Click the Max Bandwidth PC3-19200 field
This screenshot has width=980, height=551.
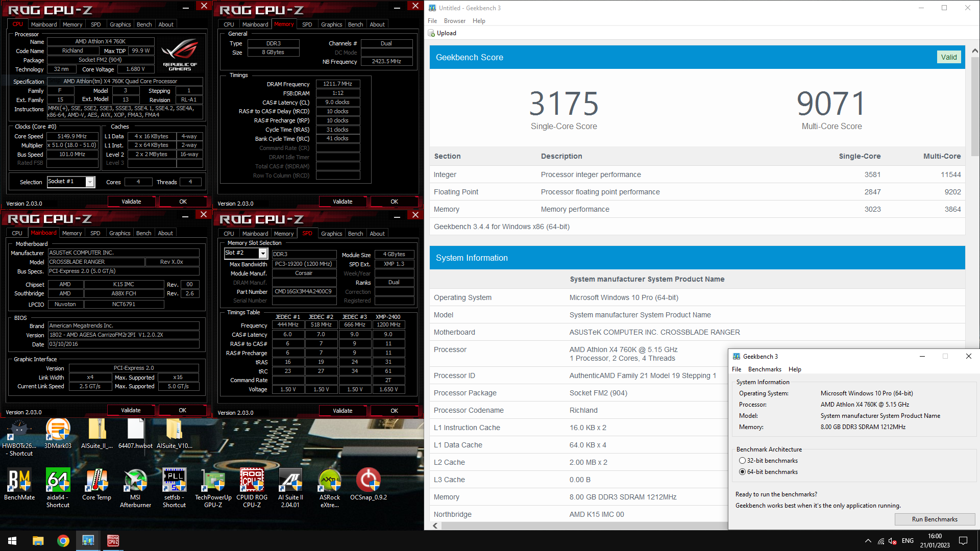(x=303, y=264)
